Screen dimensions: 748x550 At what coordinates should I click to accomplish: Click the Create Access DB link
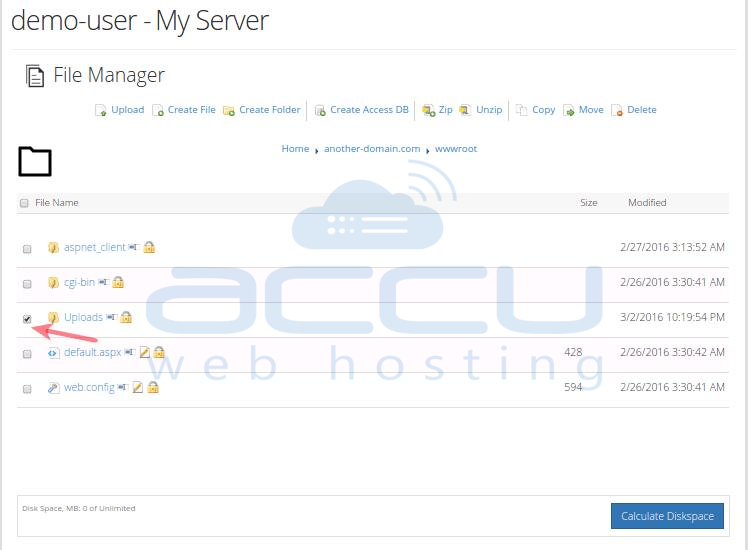point(369,110)
